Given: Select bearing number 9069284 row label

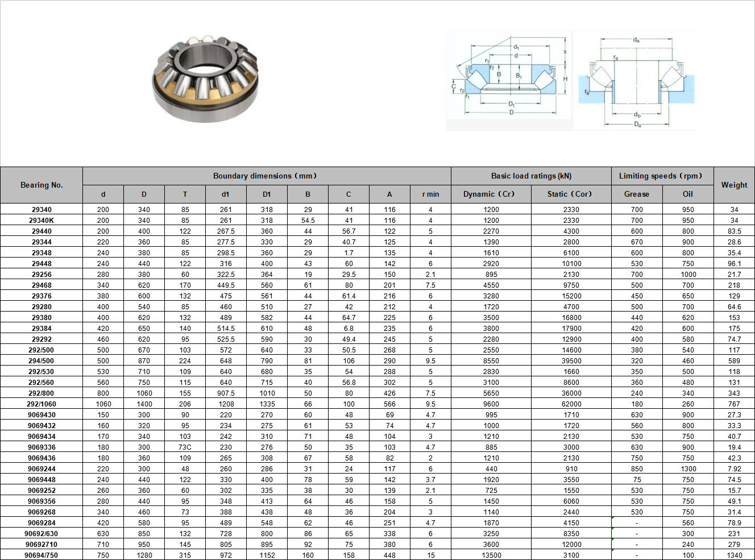Looking at the screenshot, I should coord(42,523).
